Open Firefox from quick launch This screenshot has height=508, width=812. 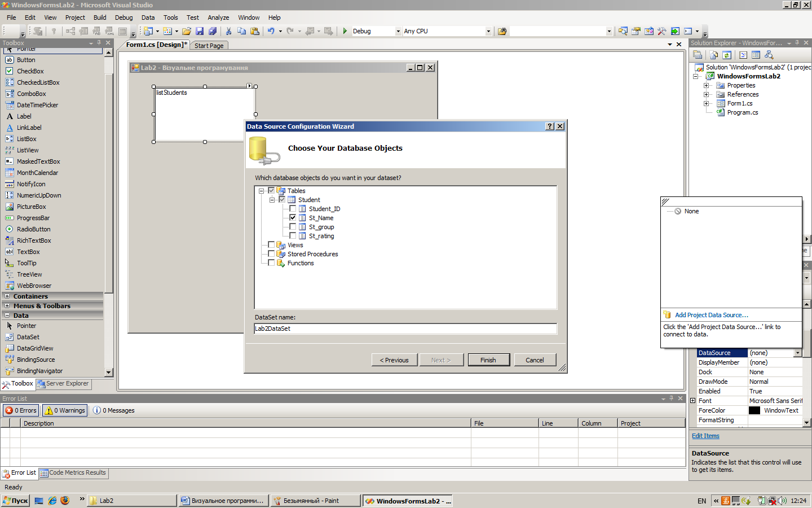tap(65, 500)
